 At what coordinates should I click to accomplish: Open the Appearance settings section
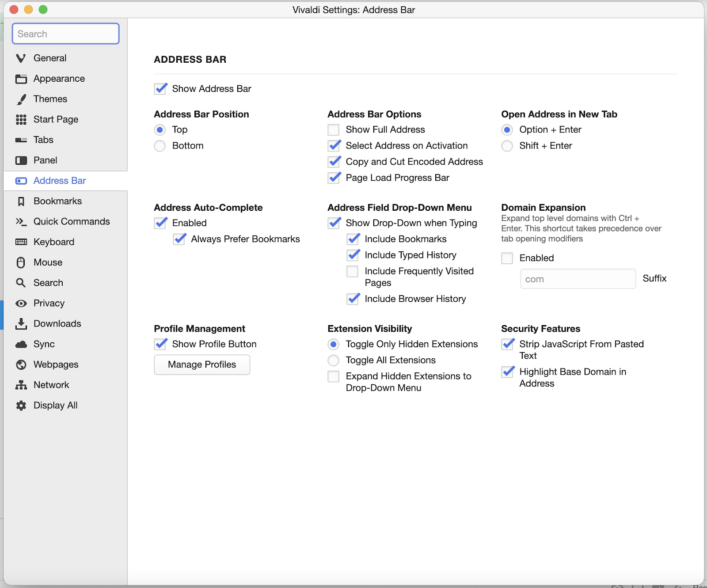click(65, 79)
